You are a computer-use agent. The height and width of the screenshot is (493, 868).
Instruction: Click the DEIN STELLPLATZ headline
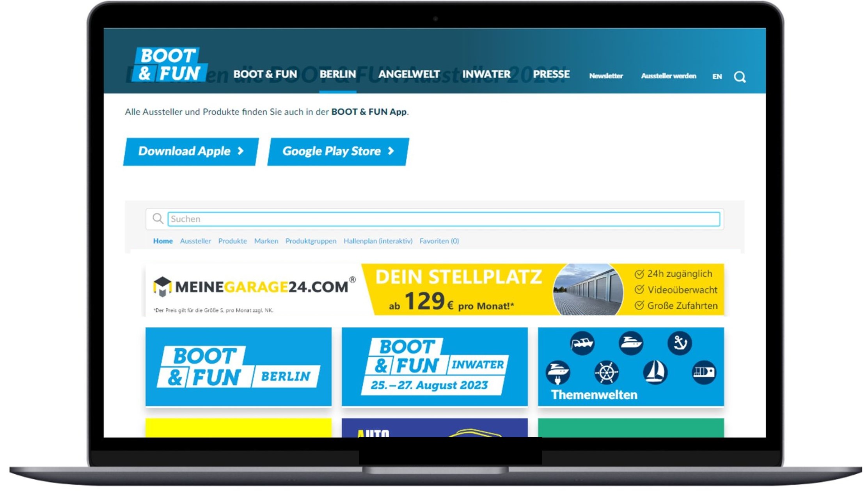458,277
